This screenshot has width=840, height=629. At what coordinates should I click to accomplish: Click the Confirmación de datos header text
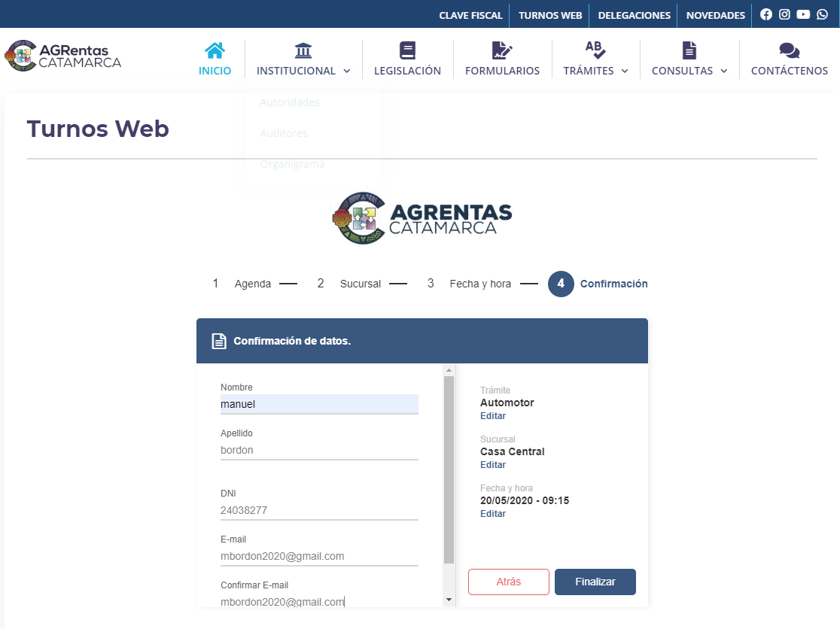coord(292,341)
